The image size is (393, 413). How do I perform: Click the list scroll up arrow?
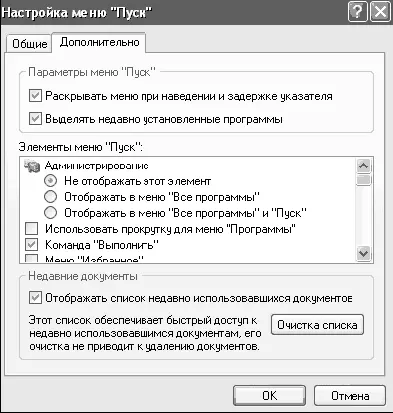point(363,165)
